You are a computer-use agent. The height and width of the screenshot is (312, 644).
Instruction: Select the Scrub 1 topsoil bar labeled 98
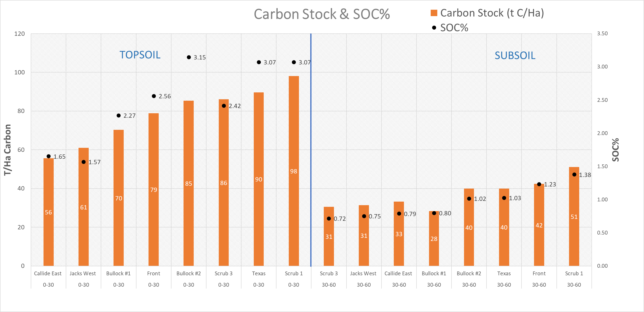294,171
